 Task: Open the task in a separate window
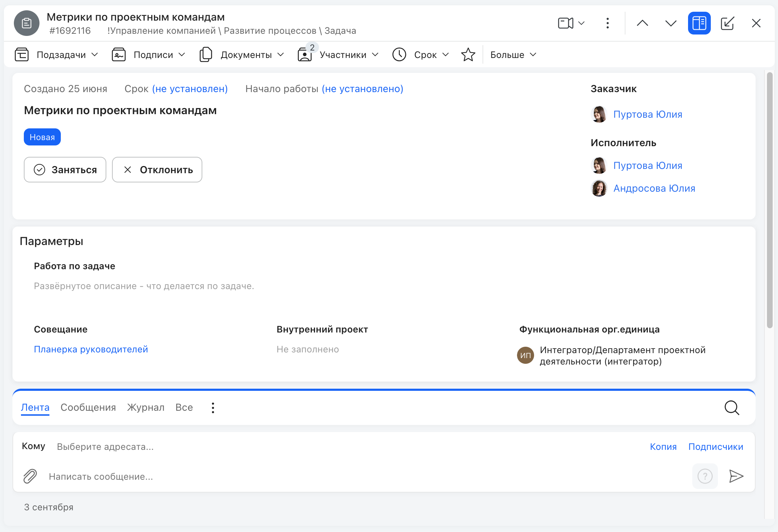(728, 23)
